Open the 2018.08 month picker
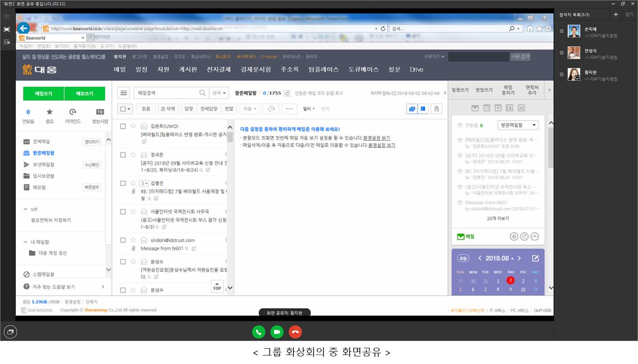The image size is (638, 364). coord(500,258)
